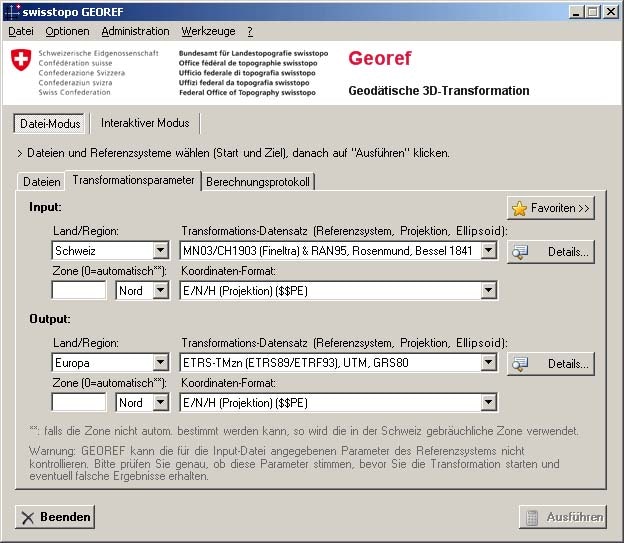Click the magnifier icon of Input Details
624x543 pixels.
click(520, 252)
